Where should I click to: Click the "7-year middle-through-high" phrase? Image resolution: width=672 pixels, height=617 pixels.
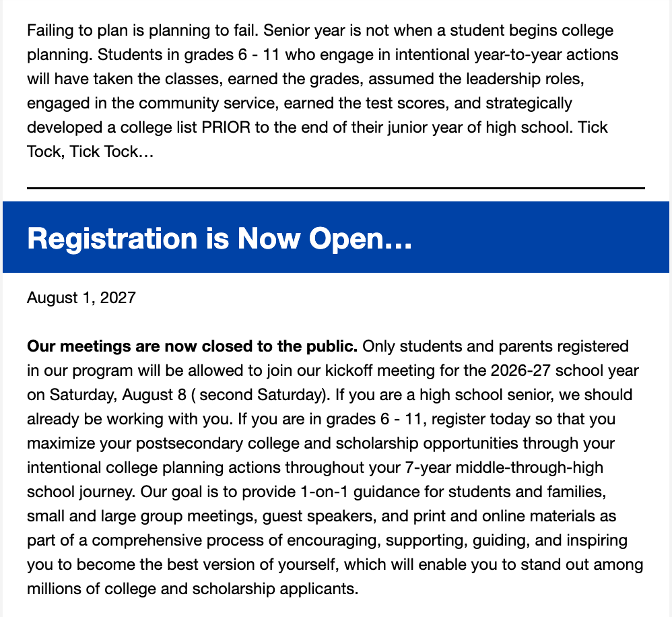(x=504, y=467)
